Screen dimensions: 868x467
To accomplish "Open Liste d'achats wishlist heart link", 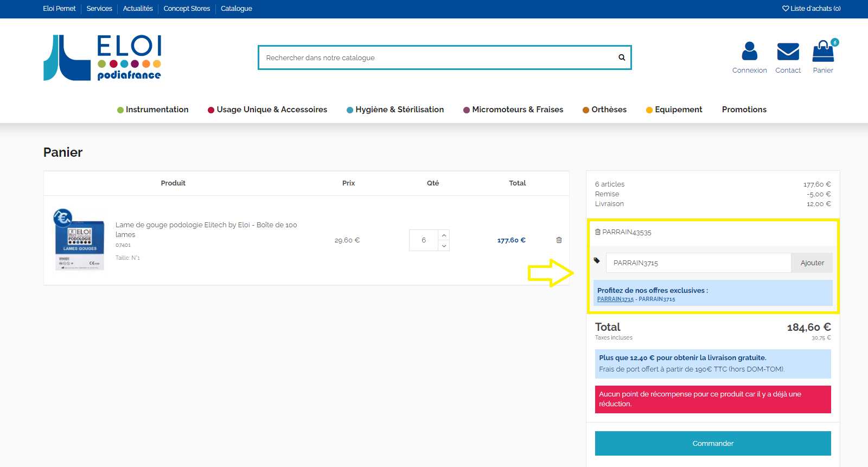I will (811, 8).
